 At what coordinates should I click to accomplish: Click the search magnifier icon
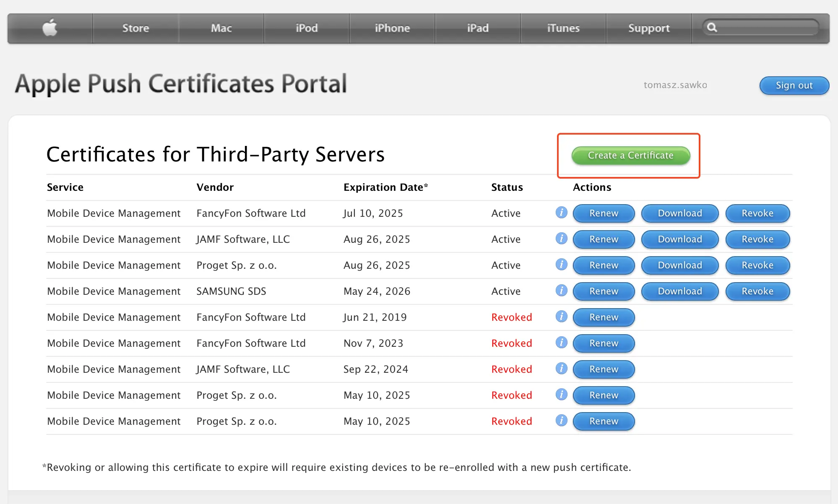(x=712, y=28)
